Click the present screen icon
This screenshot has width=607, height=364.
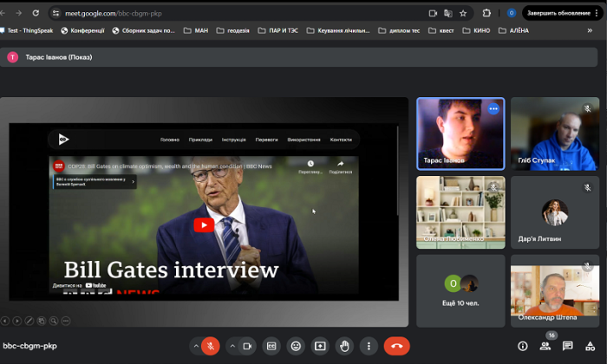pyautogui.click(x=320, y=346)
